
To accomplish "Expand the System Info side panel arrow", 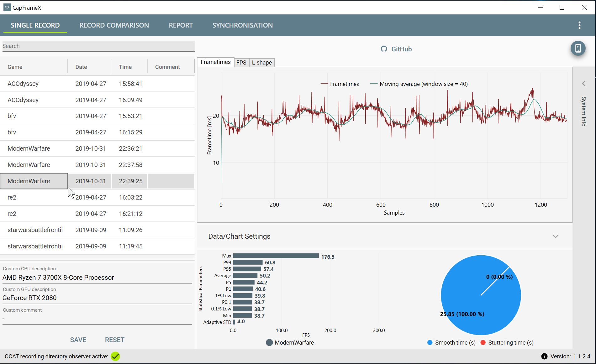I will point(583,83).
